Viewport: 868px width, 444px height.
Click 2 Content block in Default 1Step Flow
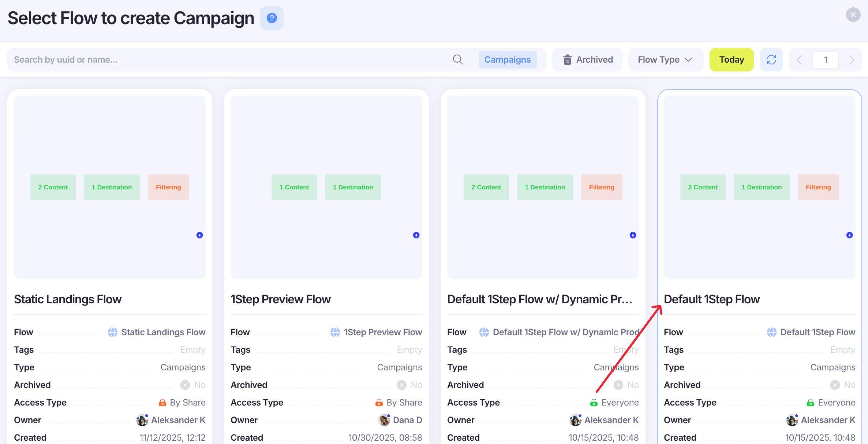(x=703, y=187)
